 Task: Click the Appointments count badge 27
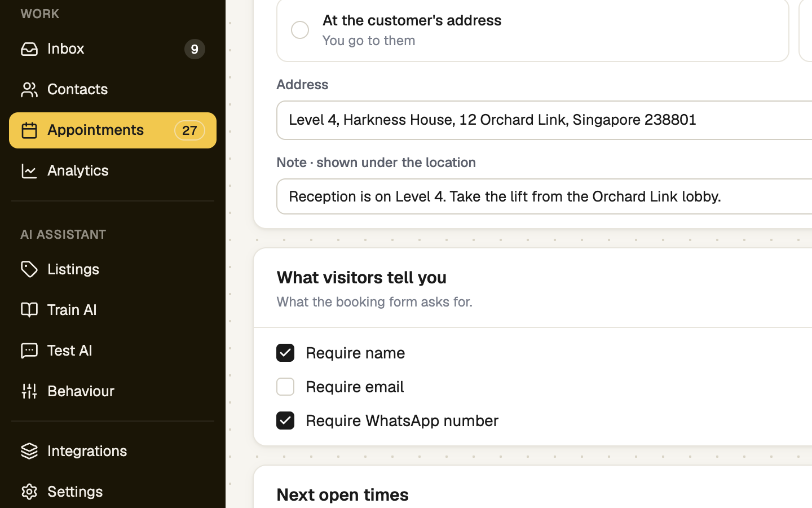[189, 130]
